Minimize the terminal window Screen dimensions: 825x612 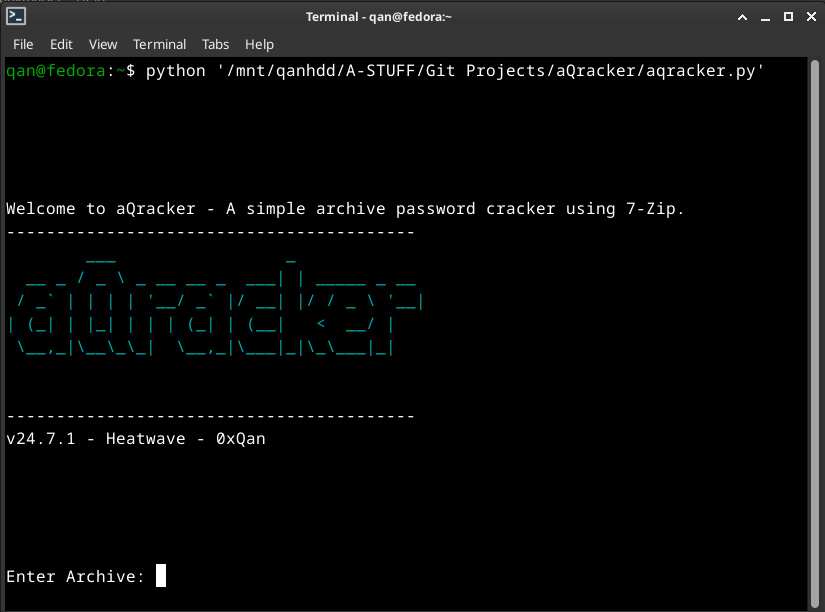pyautogui.click(x=766, y=17)
